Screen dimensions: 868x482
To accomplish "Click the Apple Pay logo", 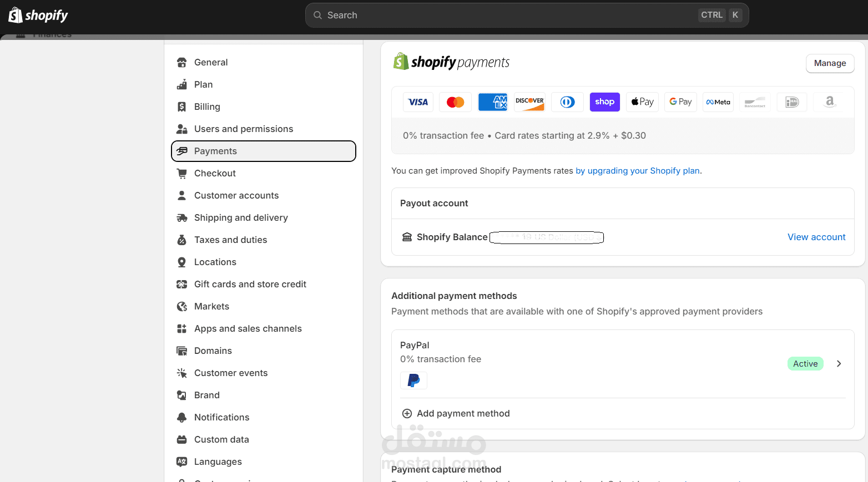I will [642, 102].
